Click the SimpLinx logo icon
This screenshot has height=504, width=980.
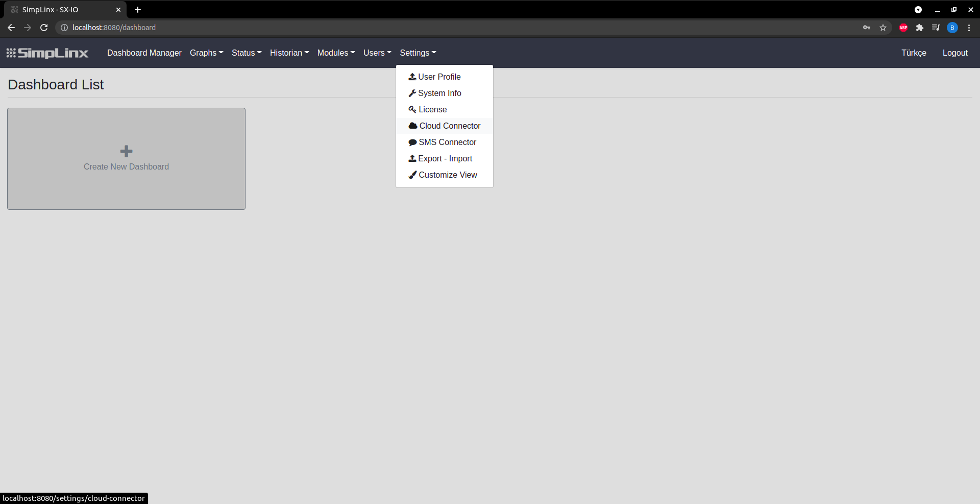point(10,53)
